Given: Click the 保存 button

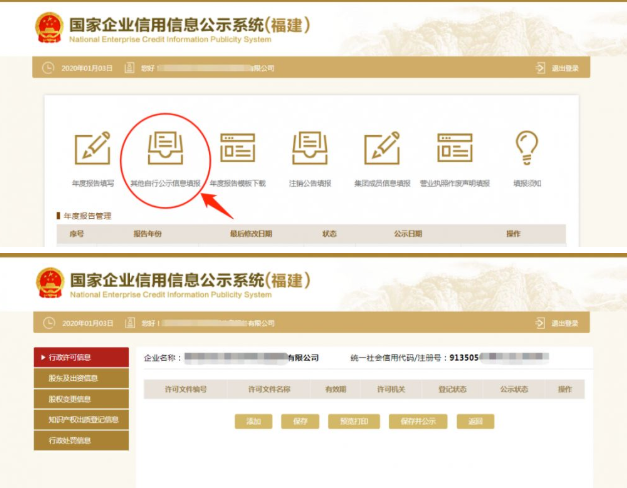Looking at the screenshot, I should (300, 421).
